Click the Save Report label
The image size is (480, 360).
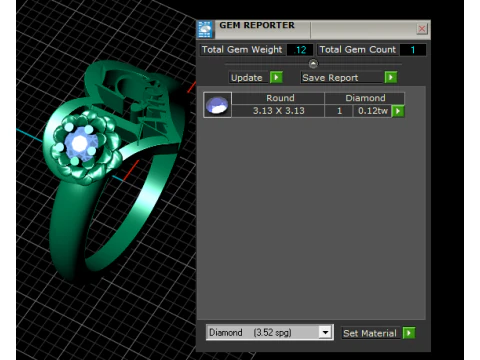[341, 78]
